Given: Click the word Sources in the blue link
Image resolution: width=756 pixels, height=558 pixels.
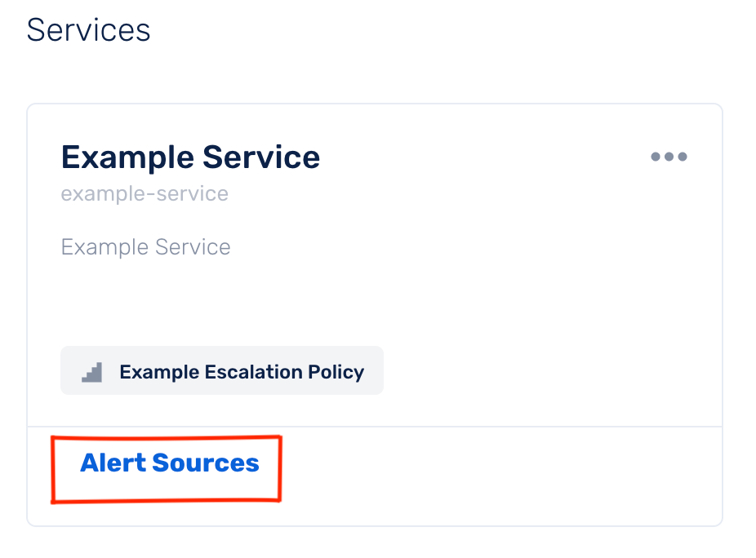Looking at the screenshot, I should pyautogui.click(x=205, y=463).
